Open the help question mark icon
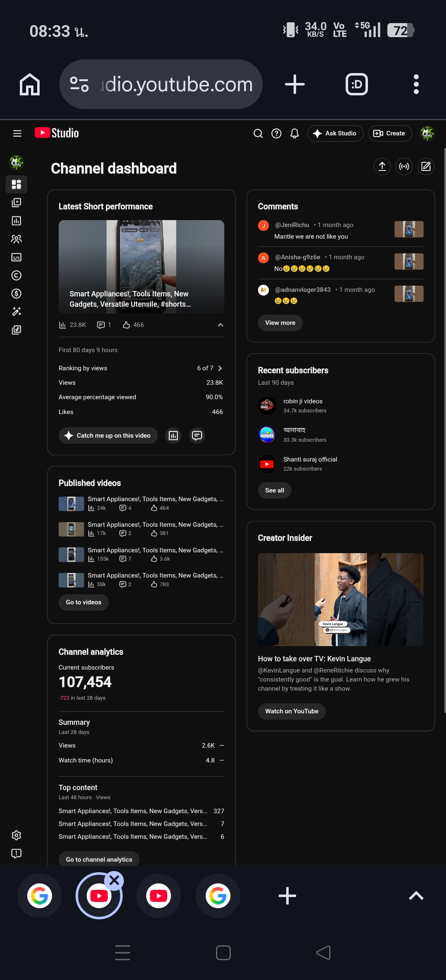The height and width of the screenshot is (980, 446). coord(276,133)
